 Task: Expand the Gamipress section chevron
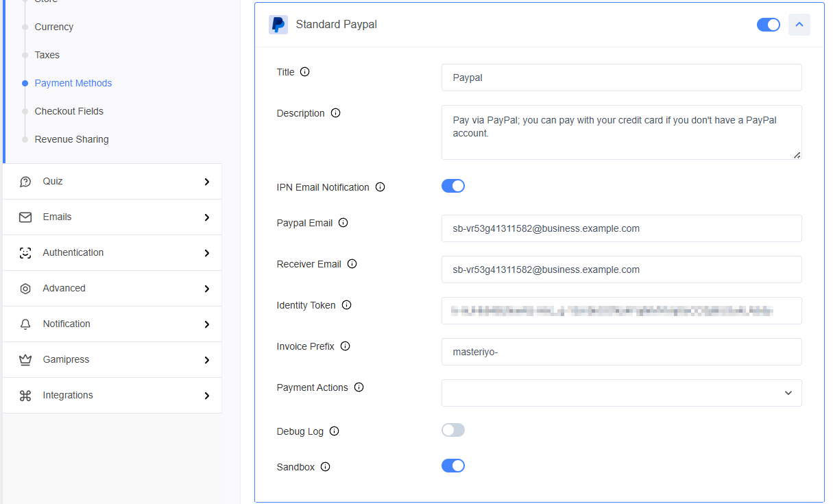206,360
